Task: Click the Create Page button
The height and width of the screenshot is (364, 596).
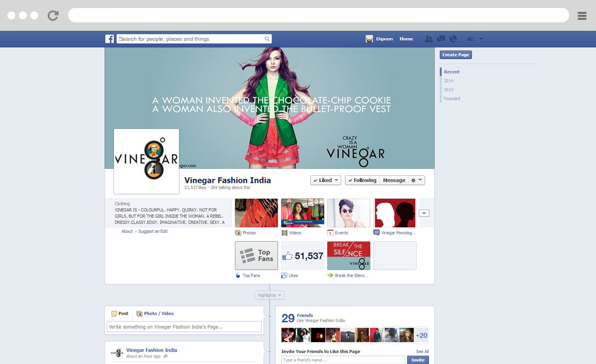Action: point(455,55)
